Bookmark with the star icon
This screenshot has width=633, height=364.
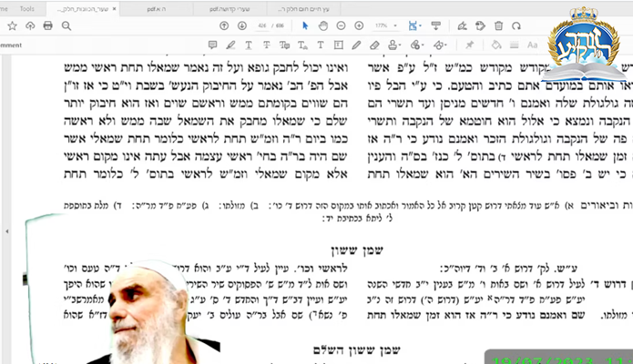[x=13, y=25]
